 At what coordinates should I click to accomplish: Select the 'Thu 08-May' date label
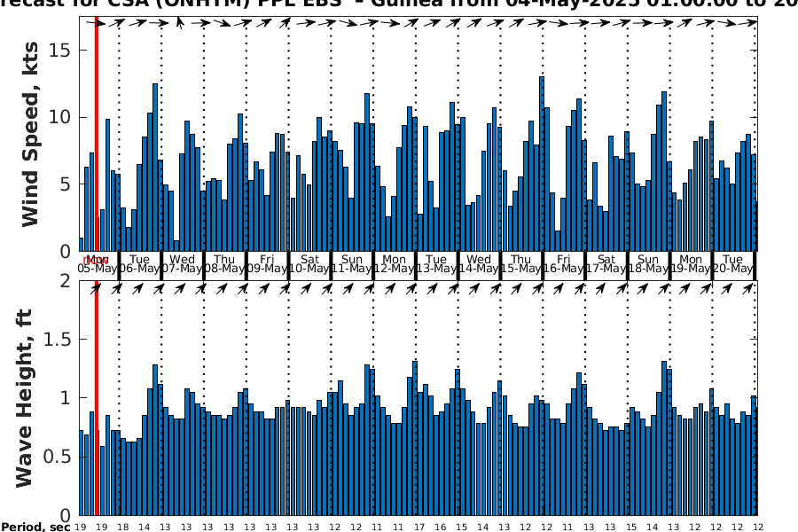(224, 263)
